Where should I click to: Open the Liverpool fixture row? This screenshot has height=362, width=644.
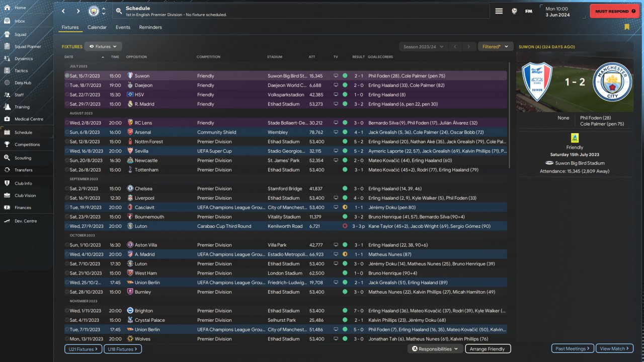click(286, 198)
